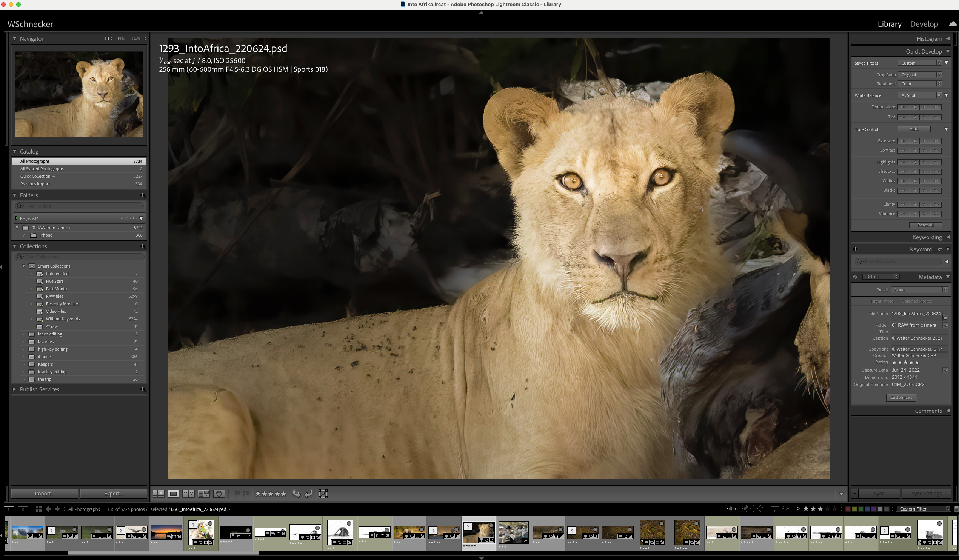The image size is (959, 560).
Task: Select the Keepers collection
Action: (x=45, y=364)
